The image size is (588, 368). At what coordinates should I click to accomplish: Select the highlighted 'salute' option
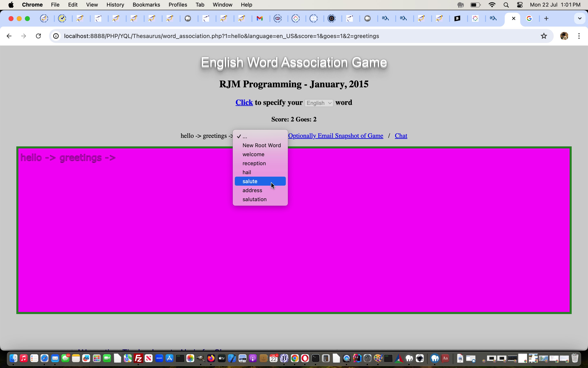point(260,181)
